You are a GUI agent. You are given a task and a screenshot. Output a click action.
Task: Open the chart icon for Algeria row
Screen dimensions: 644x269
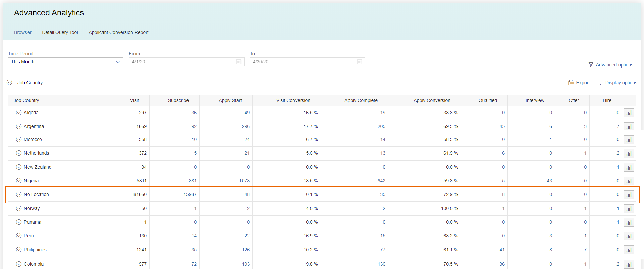pos(629,113)
